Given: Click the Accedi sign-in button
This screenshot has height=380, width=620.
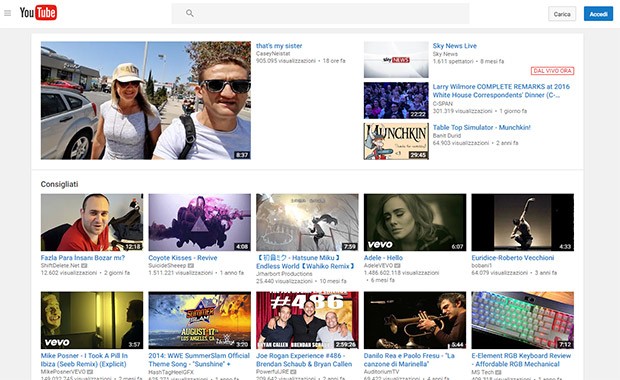Looking at the screenshot, I should point(598,14).
